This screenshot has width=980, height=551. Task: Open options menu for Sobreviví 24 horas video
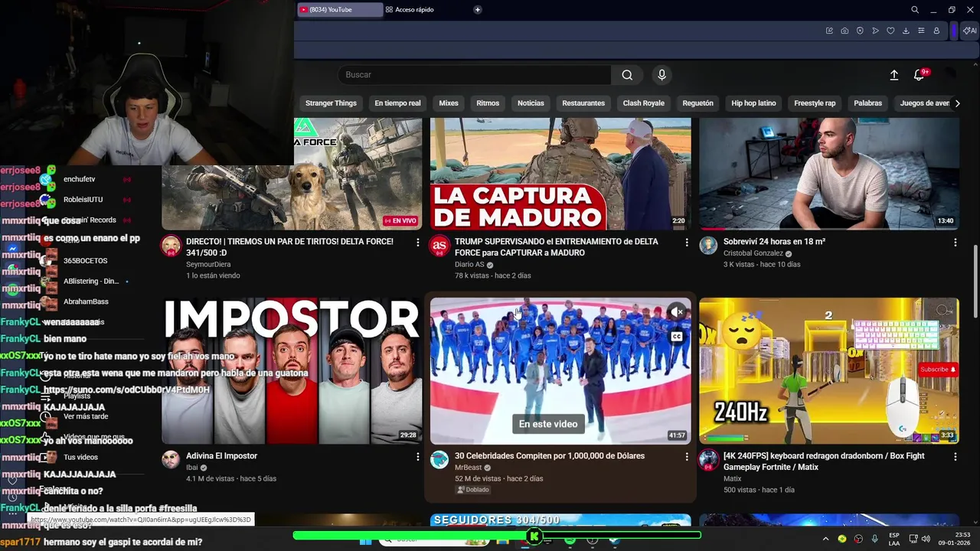tap(955, 243)
